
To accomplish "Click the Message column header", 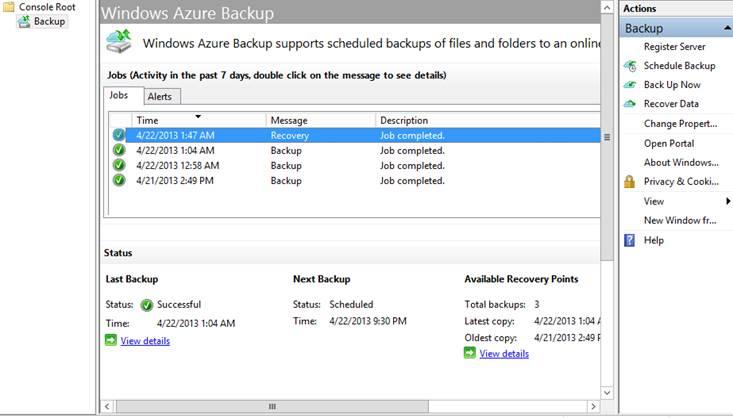I will click(321, 120).
